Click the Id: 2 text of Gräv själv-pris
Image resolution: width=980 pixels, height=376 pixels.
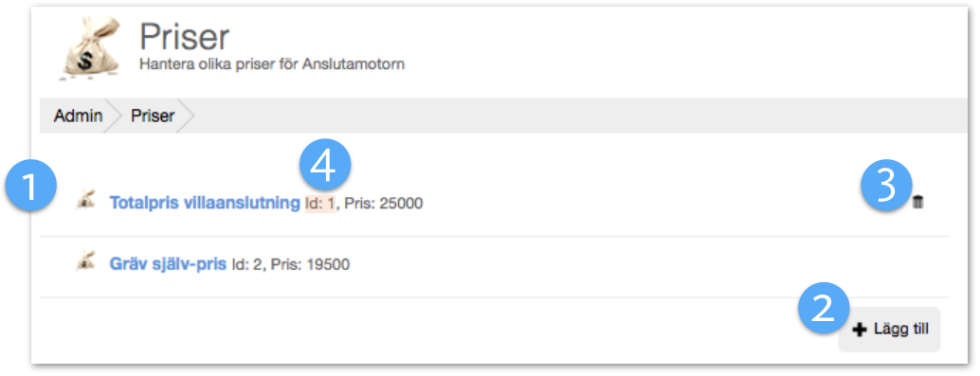tap(248, 265)
